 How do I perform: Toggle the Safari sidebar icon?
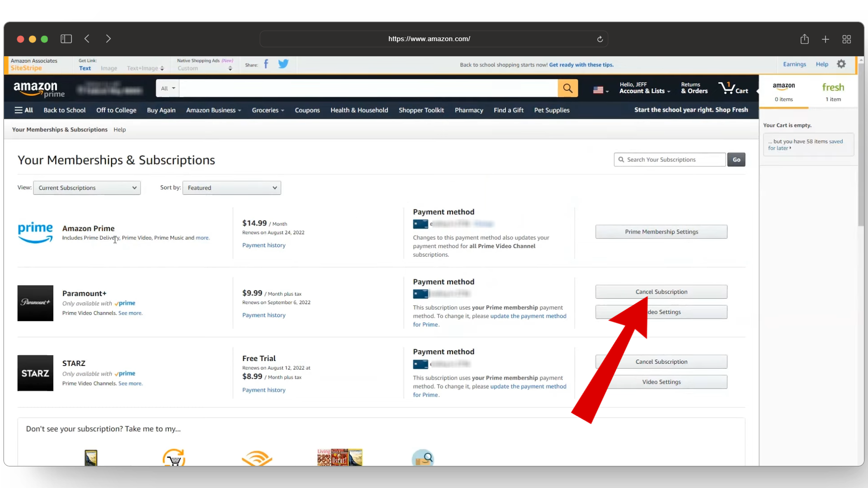(66, 39)
